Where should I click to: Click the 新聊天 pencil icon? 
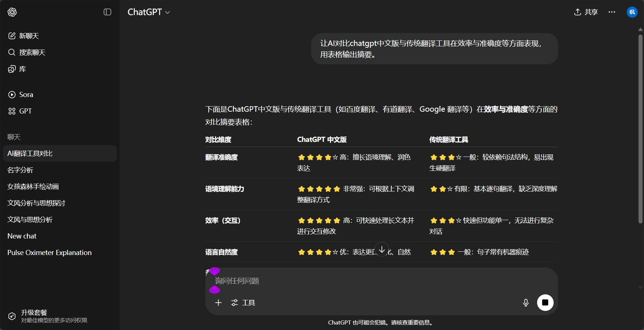point(12,36)
